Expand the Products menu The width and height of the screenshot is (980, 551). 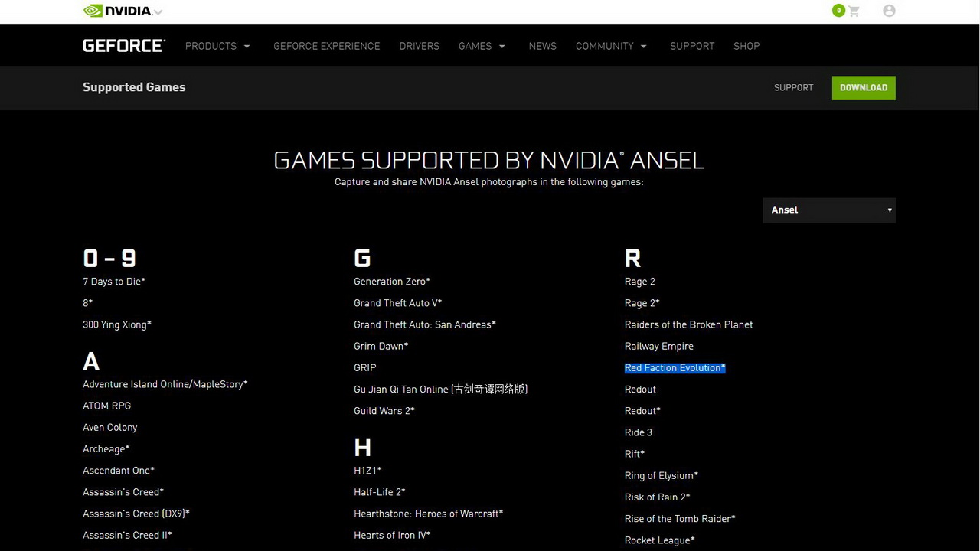point(217,46)
